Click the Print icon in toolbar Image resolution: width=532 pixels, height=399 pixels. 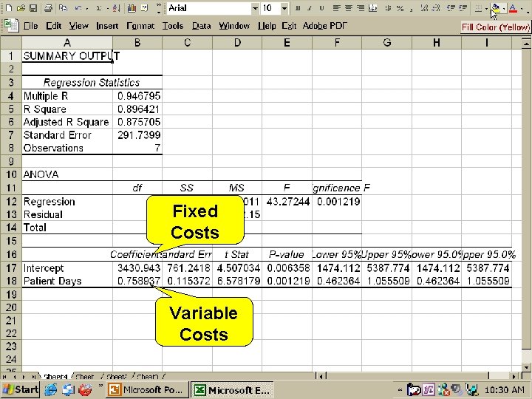click(49, 8)
